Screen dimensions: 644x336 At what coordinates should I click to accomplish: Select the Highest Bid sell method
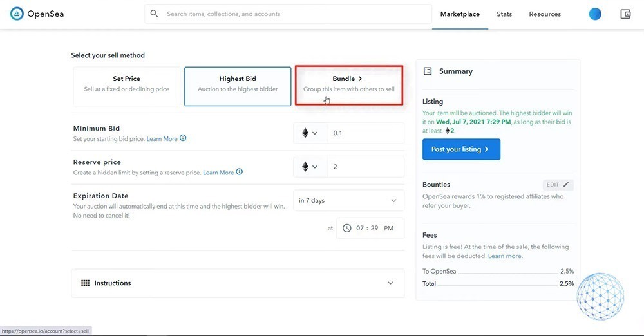pos(238,86)
